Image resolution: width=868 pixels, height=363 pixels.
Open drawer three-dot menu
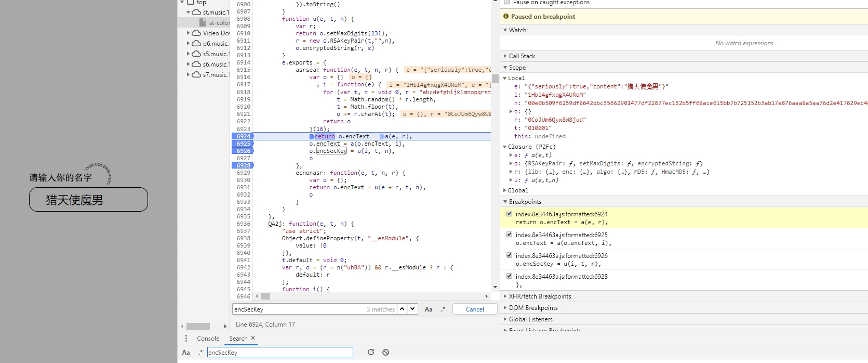[x=186, y=338]
